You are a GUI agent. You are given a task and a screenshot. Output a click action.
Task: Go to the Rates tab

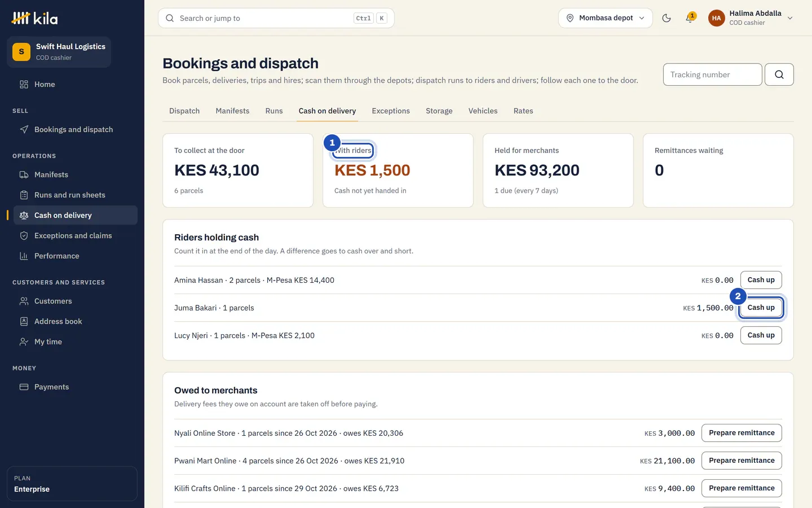click(523, 111)
